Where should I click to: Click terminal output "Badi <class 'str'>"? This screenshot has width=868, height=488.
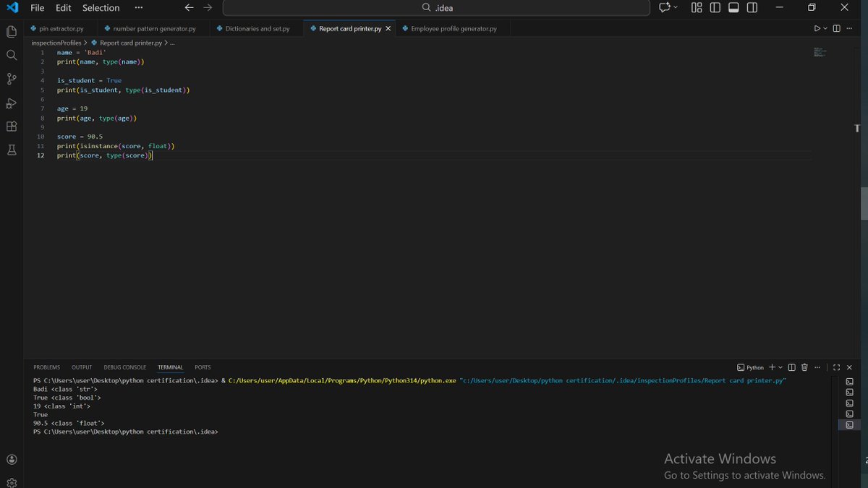point(65,389)
